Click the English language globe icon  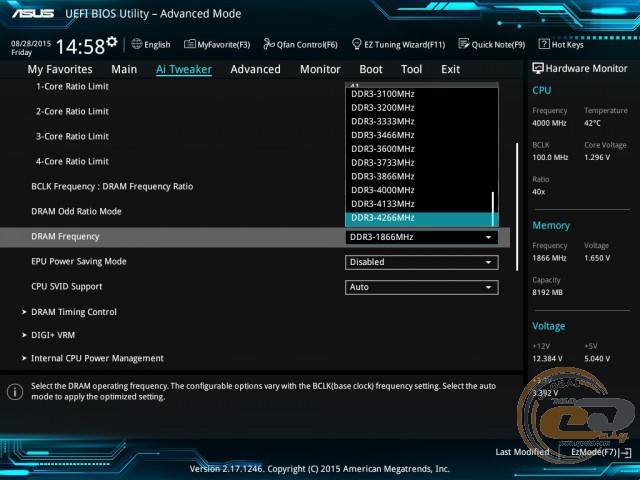(x=137, y=44)
